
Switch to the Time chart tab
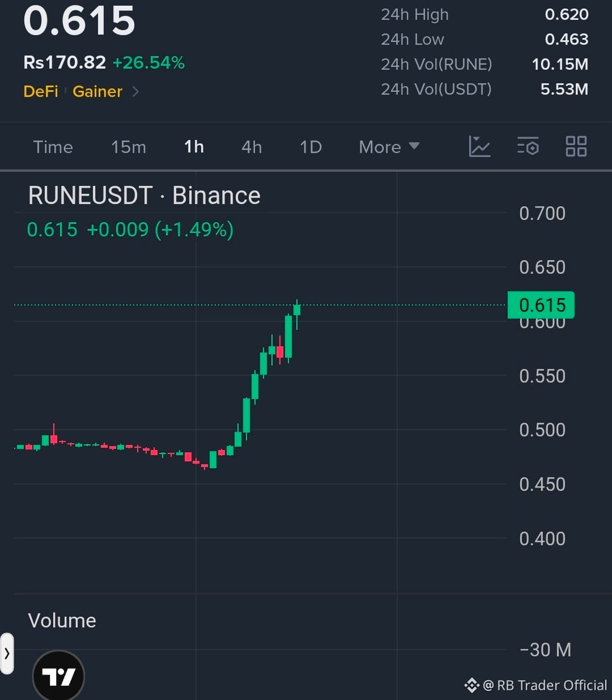[53, 147]
